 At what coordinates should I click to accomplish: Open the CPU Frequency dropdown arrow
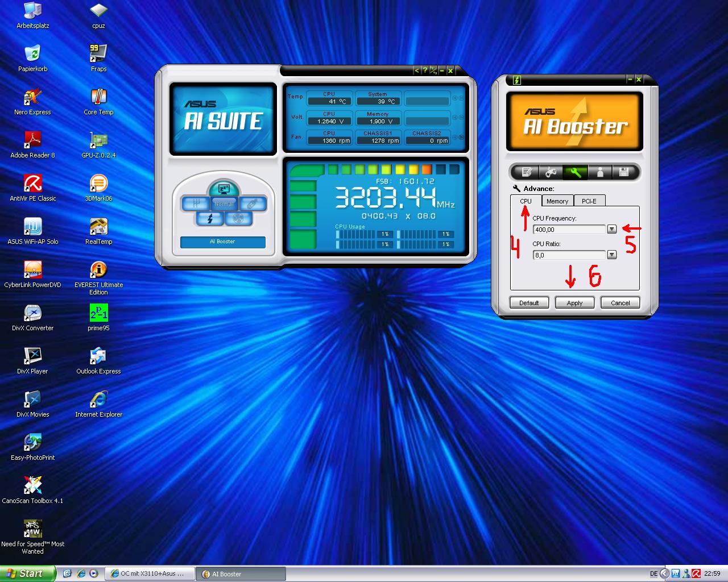tap(612, 229)
